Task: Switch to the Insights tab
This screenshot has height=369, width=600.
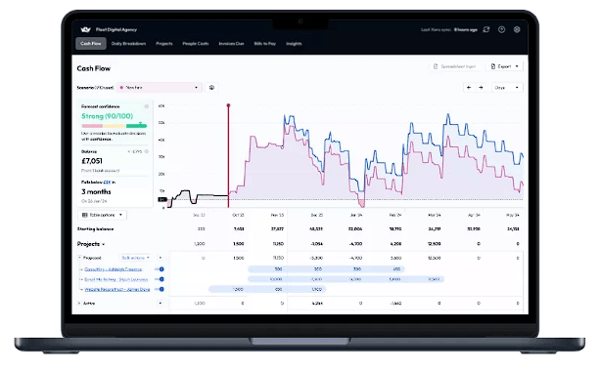Action: coord(294,44)
